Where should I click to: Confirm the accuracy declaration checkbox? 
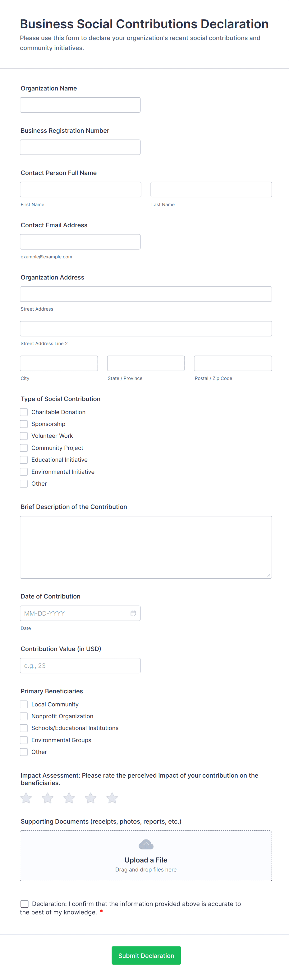tap(25, 904)
